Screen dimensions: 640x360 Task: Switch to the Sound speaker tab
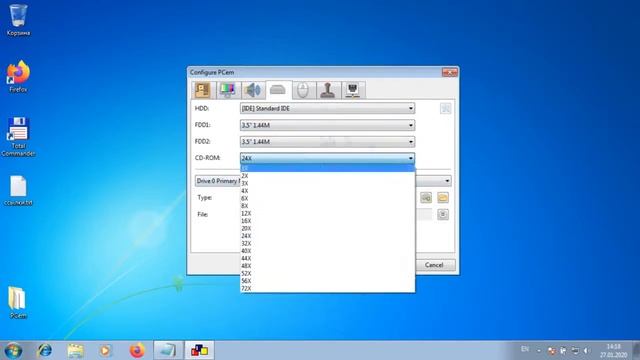tap(253, 90)
